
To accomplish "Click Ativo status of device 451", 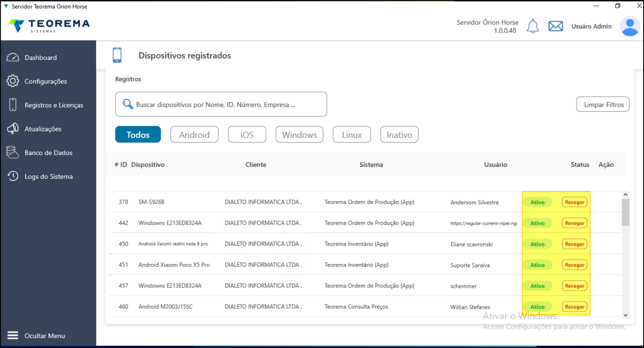I will click(537, 265).
